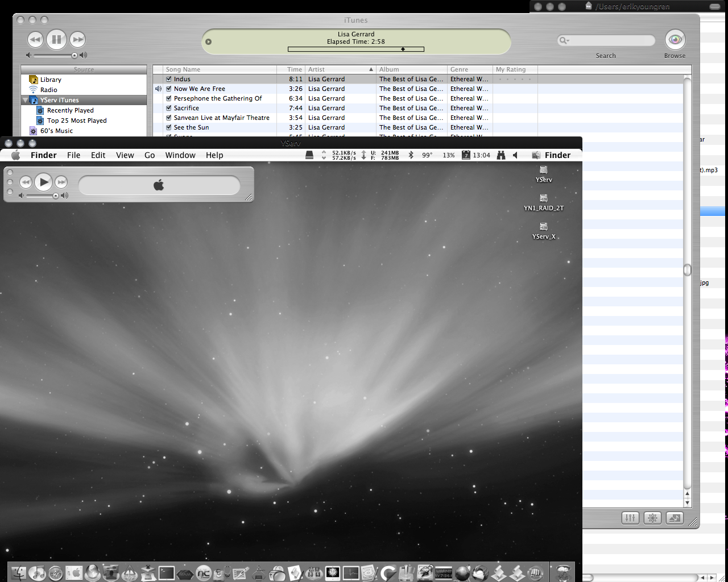The height and width of the screenshot is (582, 728).
Task: Uncheck the Now We Are Free checkbox
Action: [169, 89]
